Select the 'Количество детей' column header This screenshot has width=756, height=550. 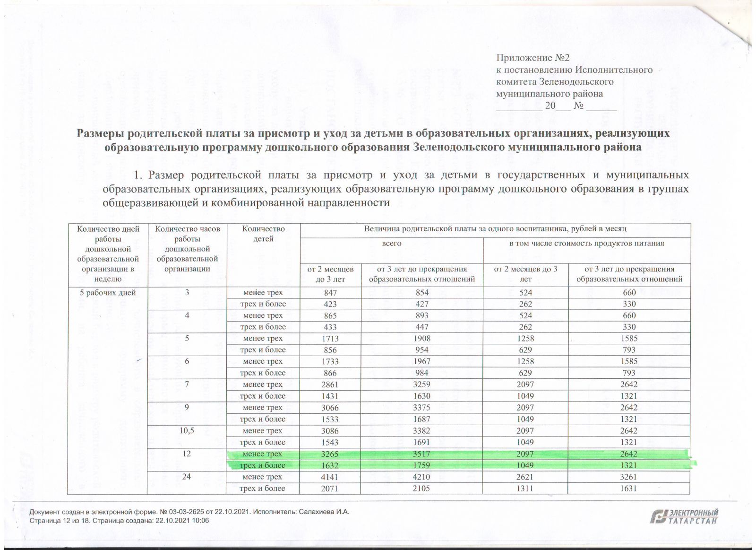(263, 234)
